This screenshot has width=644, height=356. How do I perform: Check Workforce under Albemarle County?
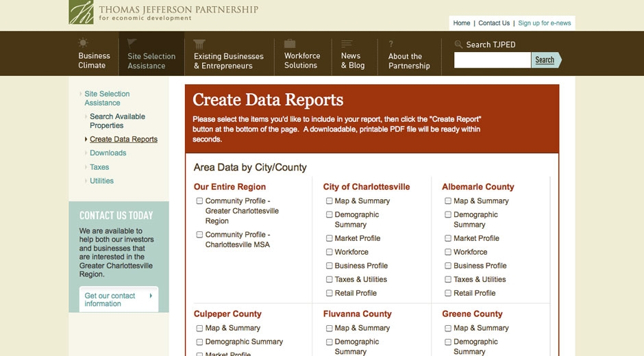pyautogui.click(x=448, y=252)
